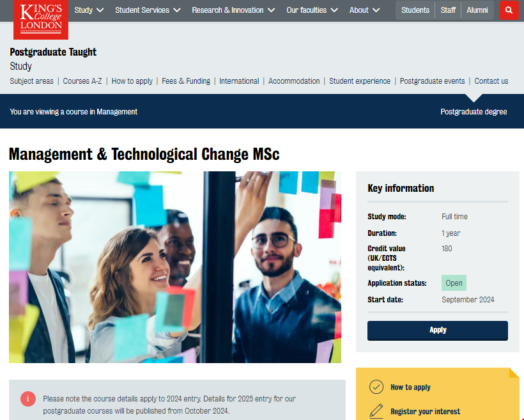Open the Our faculties dropdown

312,10
